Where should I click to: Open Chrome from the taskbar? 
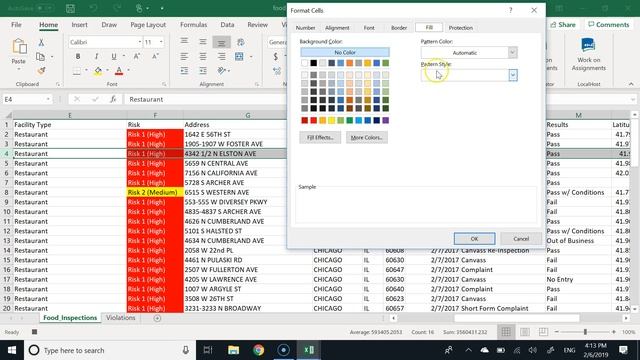(258, 350)
